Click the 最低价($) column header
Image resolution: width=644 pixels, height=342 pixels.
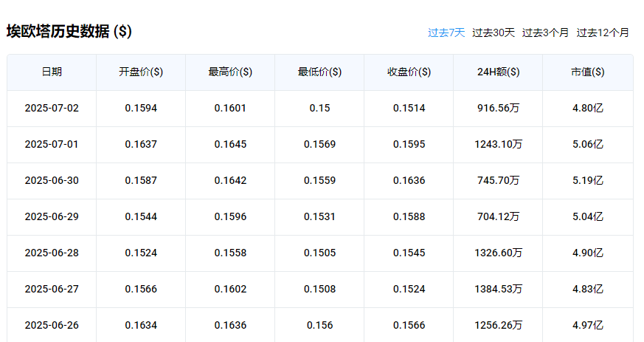pos(319,72)
